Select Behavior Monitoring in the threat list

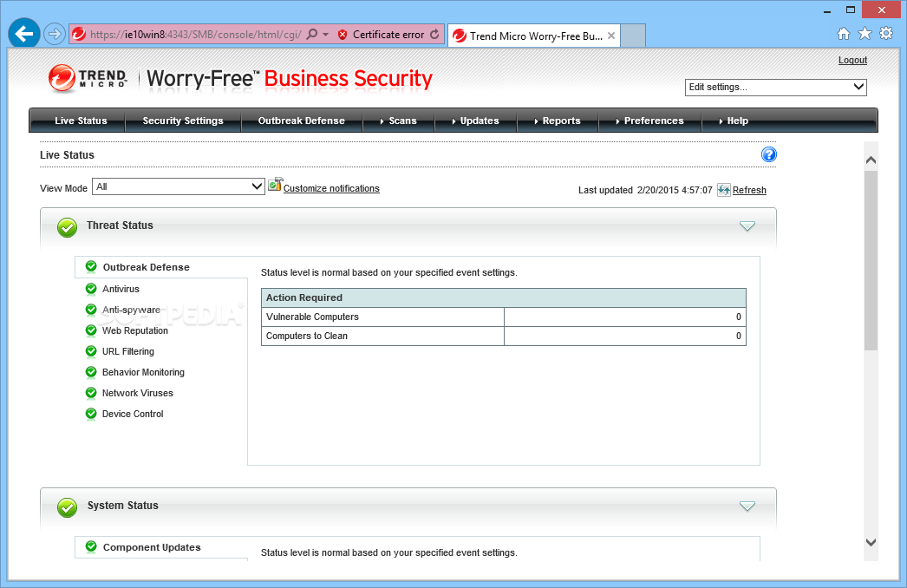[143, 372]
